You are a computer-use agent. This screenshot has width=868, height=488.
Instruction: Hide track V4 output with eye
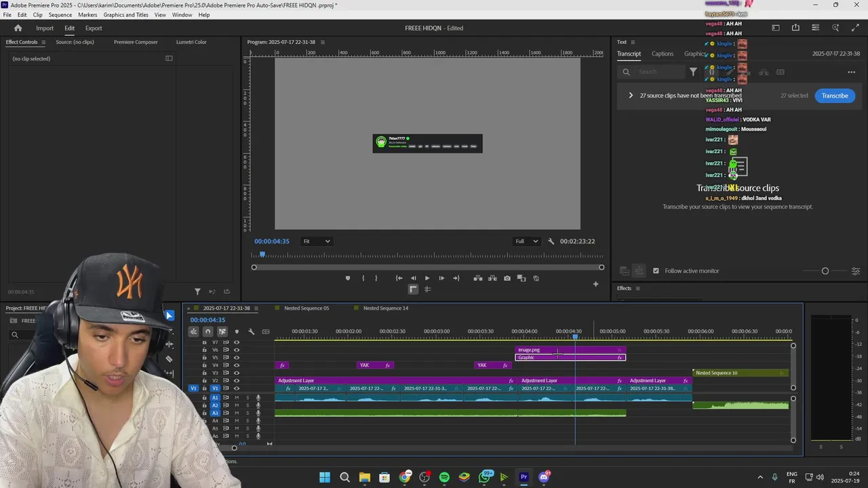coord(237,365)
